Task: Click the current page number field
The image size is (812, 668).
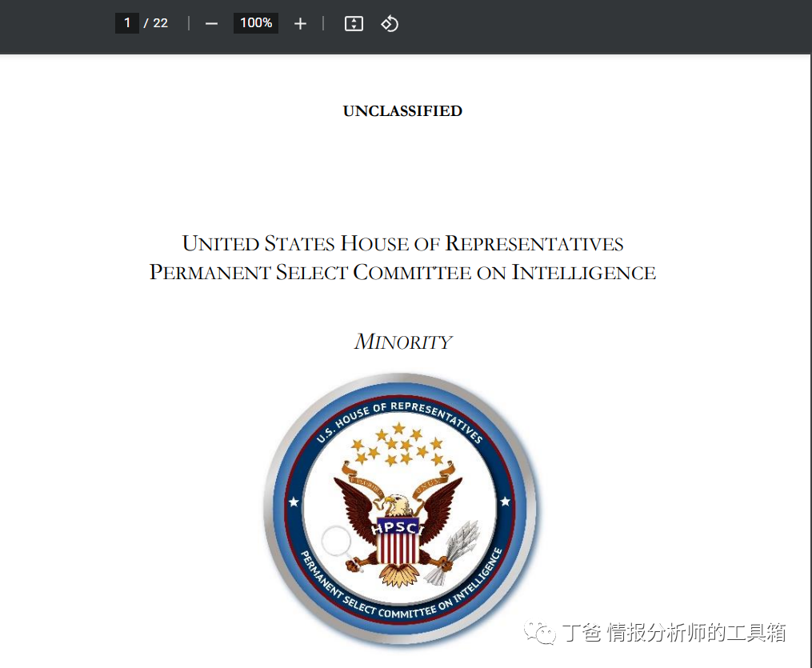Action: coord(127,23)
